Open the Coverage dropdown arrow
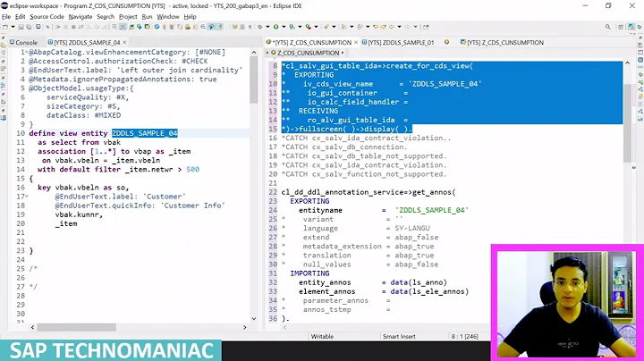This screenshot has height=361, width=644. [300, 27]
